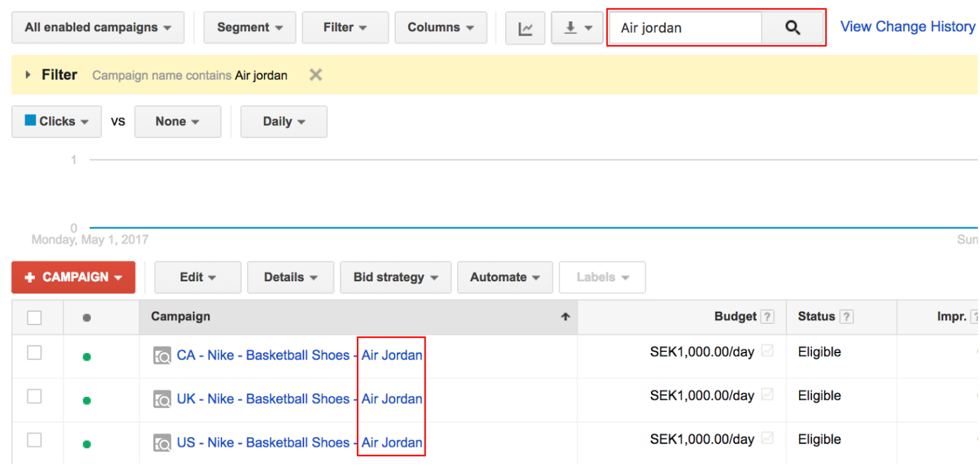The image size is (980, 467).
Task: Select the CA Air Jordan campaign checkbox
Action: [34, 353]
